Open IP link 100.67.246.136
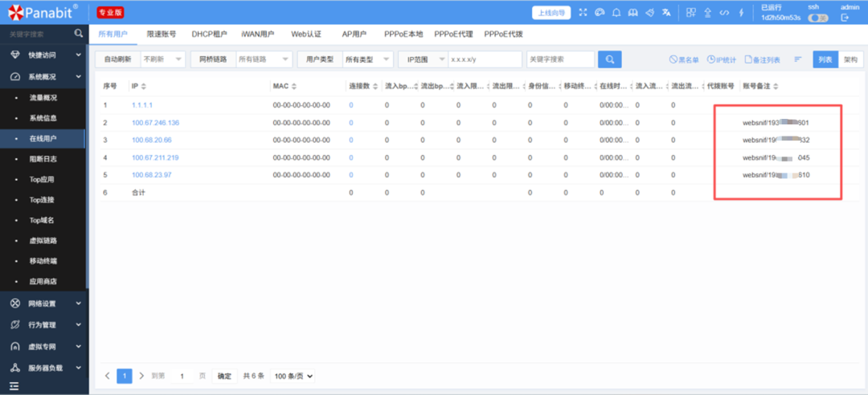The width and height of the screenshot is (868, 395). (x=156, y=122)
